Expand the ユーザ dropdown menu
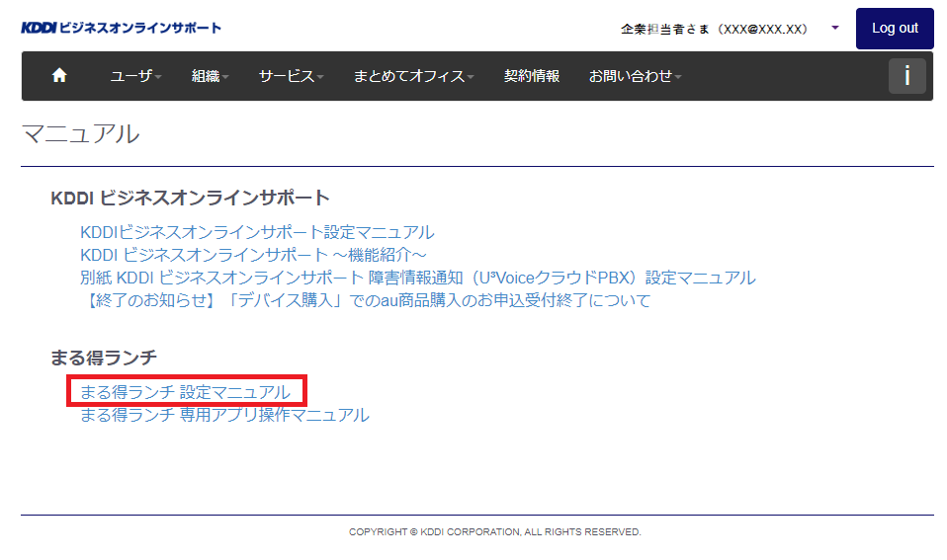The width and height of the screenshot is (947, 560). [x=135, y=76]
